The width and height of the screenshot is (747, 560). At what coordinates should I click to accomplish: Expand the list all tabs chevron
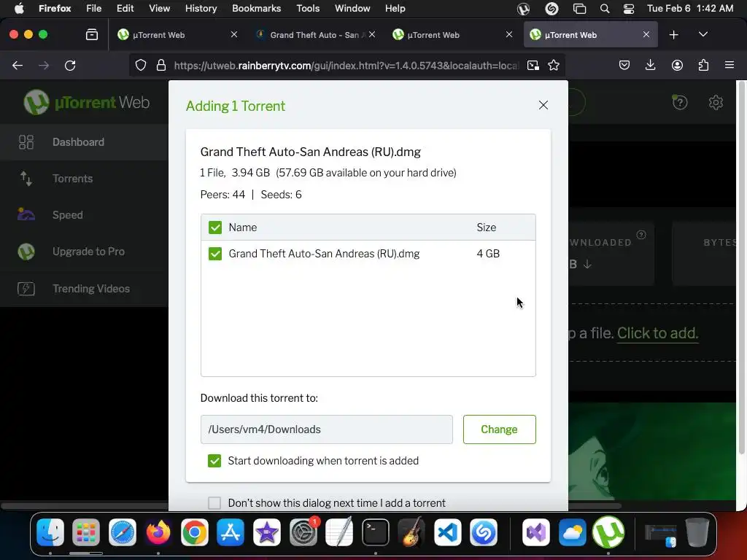coord(703,35)
